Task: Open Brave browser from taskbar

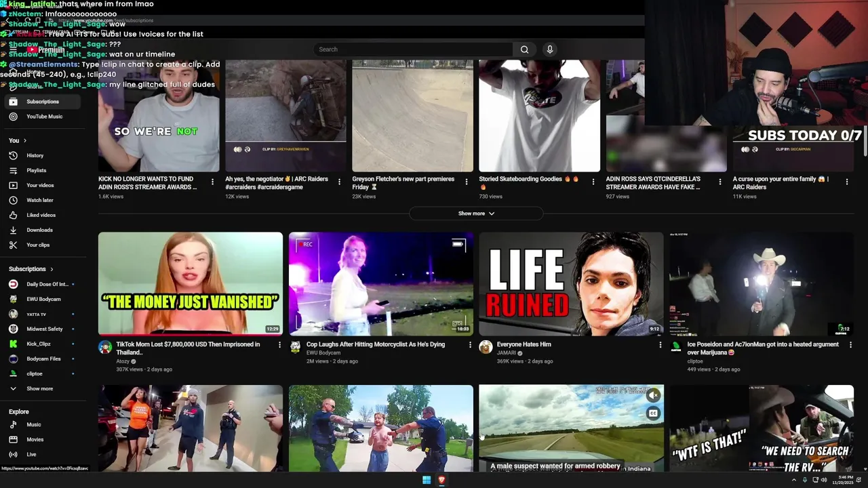Action: (x=441, y=480)
